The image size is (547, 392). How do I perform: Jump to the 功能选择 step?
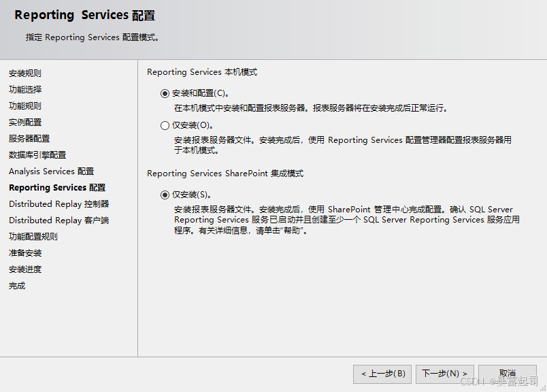click(x=25, y=90)
